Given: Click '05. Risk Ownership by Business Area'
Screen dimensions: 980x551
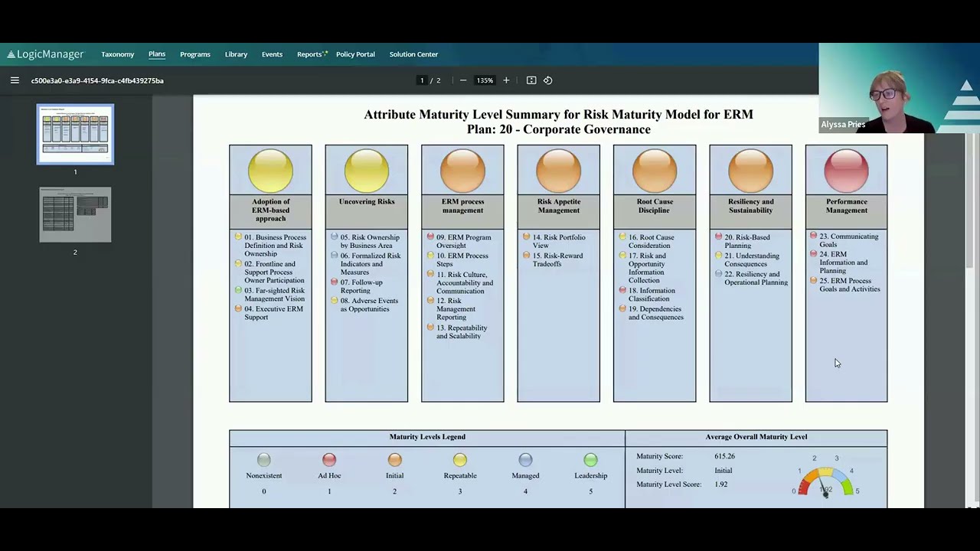Looking at the screenshot, I should point(370,241).
